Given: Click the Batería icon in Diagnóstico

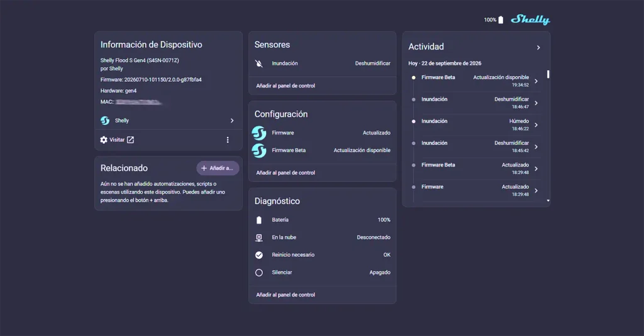Looking at the screenshot, I should tap(258, 220).
